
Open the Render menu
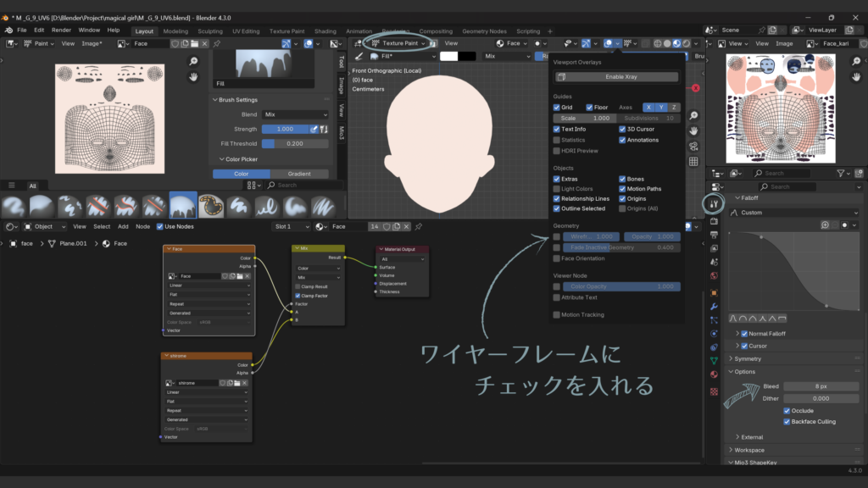[61, 30]
